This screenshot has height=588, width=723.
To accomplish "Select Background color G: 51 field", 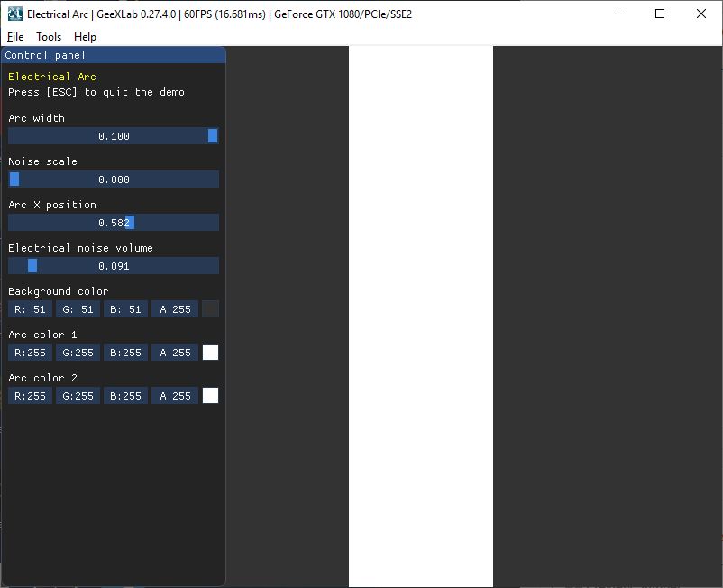I will coord(78,309).
